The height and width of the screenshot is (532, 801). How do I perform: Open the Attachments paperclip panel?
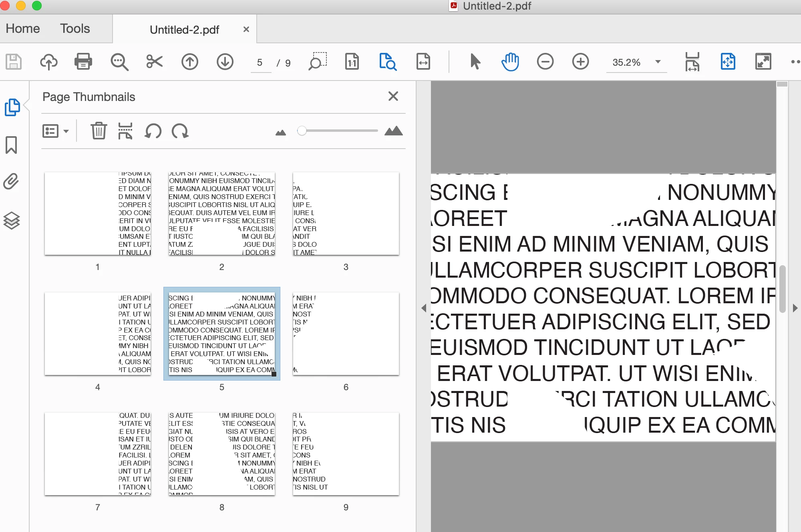(x=11, y=181)
